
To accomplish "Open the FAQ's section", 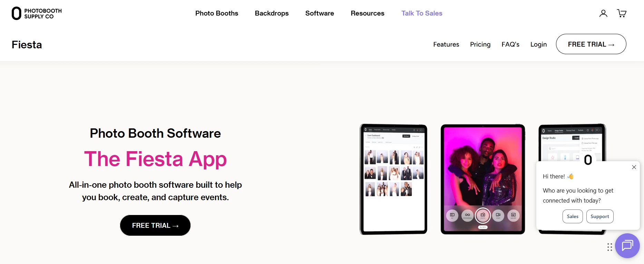I will (510, 44).
